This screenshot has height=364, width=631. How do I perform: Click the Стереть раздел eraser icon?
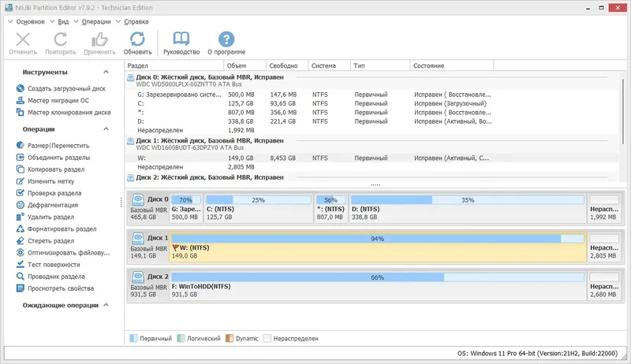tap(21, 240)
